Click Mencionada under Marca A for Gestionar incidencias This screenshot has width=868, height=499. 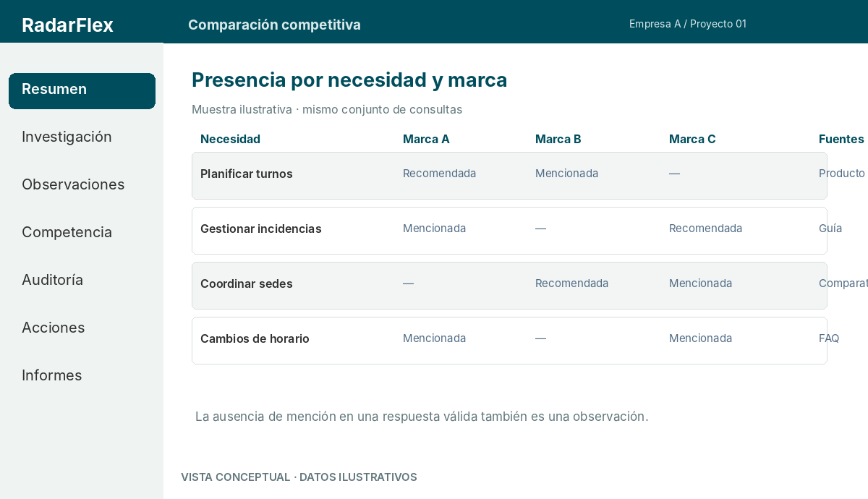434,229
